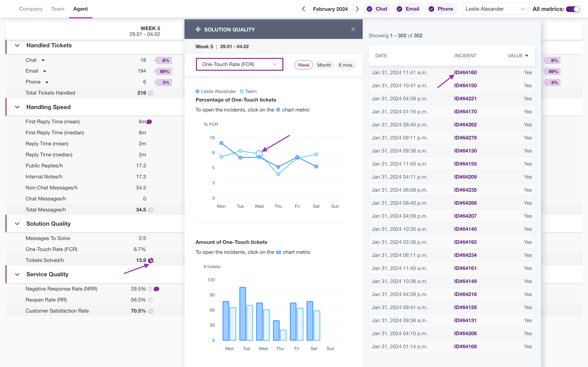
Task: Click comment bubble next to Negative Response Rate
Action: [x=157, y=289]
